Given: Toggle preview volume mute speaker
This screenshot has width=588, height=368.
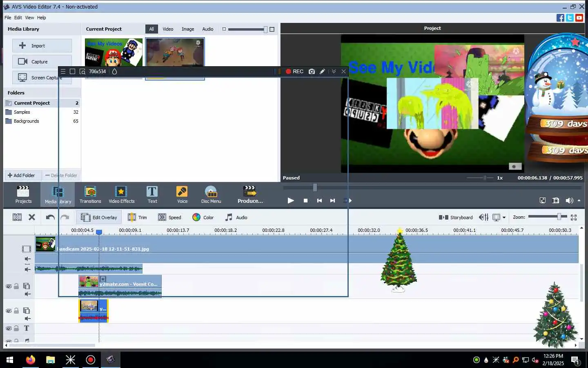Looking at the screenshot, I should [569, 200].
